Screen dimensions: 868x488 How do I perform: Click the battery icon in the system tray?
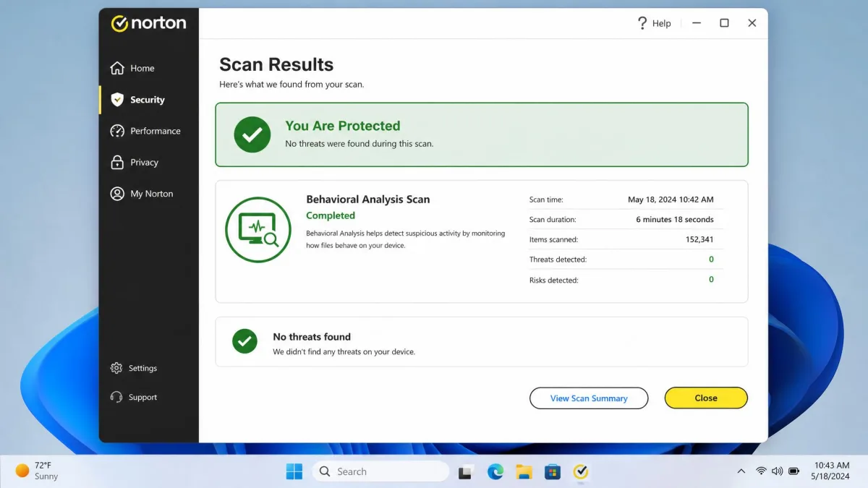pyautogui.click(x=793, y=471)
